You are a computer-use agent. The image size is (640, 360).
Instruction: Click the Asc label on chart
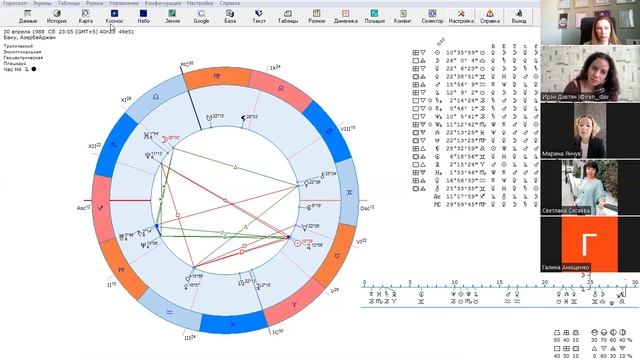83,208
